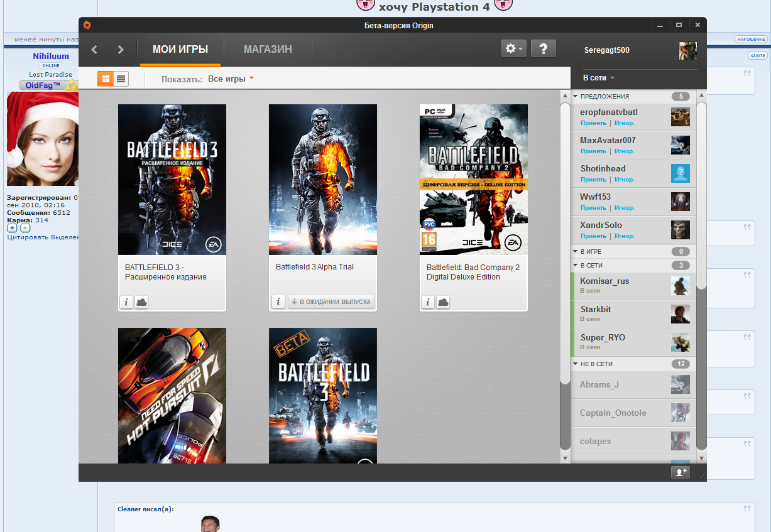This screenshot has height=532, width=771.
Task: Select the Мои игры tab
Action: (x=180, y=49)
